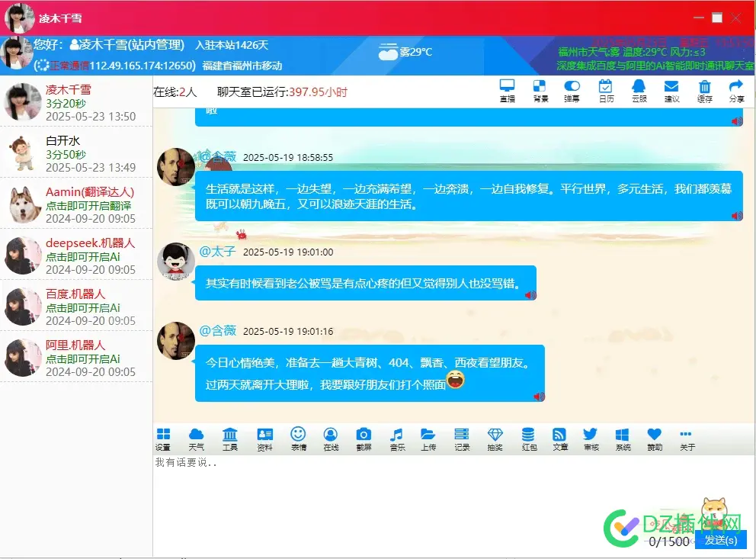Image resolution: width=756 pixels, height=559 pixels.
Task: Click the 上传 upload folder icon
Action: point(428,439)
